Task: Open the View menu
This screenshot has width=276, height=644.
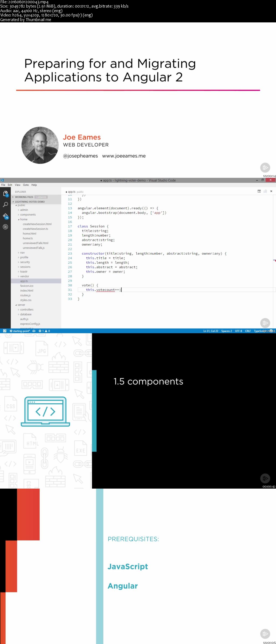Action: pos(18,185)
